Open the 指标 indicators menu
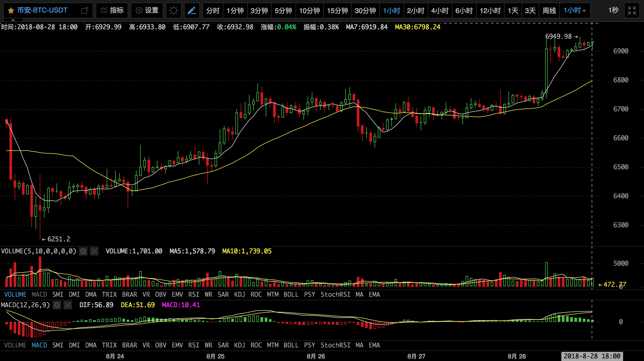This screenshot has width=644, height=361. pyautogui.click(x=112, y=10)
